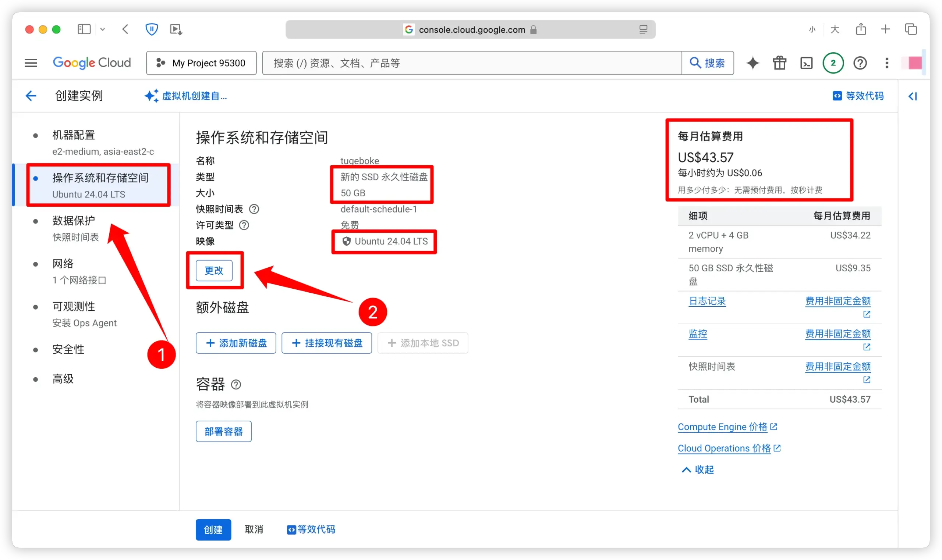Click the video downloader extension icon
This screenshot has width=942, height=560.
coord(176,29)
